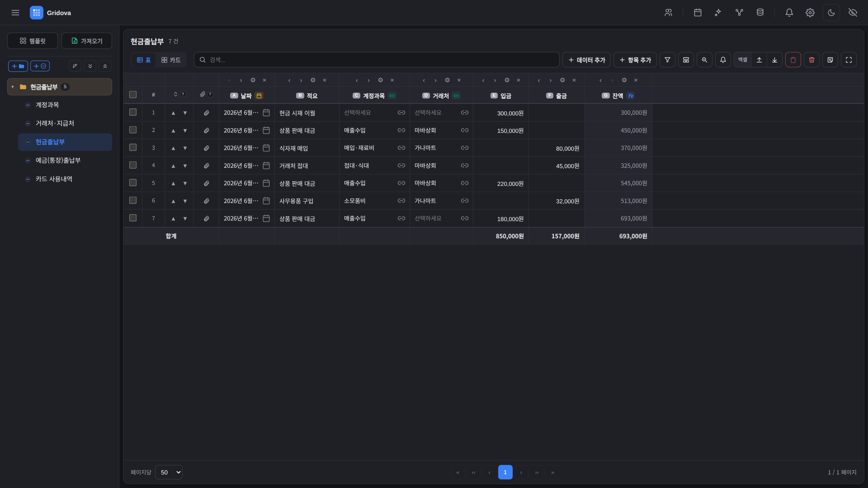868x488 pixels.
Task: Click the toolbar alert bell icon
Action: (x=723, y=60)
